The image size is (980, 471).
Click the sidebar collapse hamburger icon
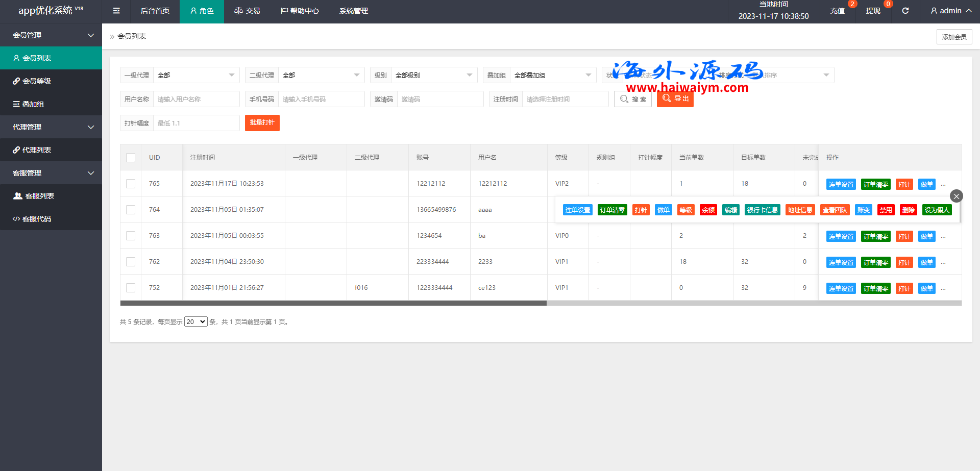pos(116,11)
